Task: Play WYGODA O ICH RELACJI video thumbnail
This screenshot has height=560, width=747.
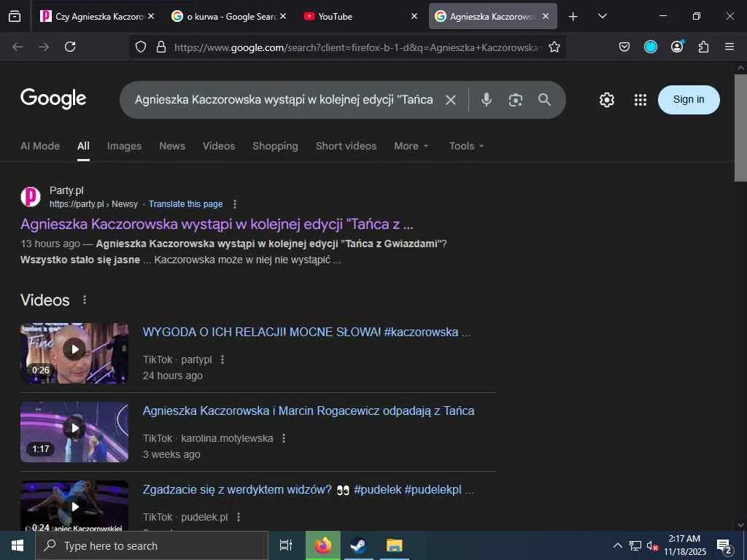Action: click(74, 354)
